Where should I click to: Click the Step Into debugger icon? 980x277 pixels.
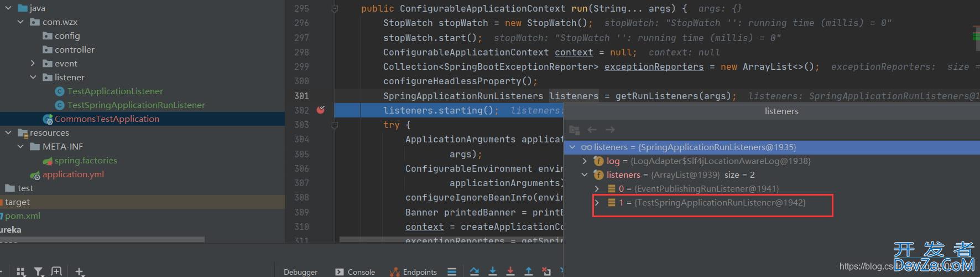[493, 271]
